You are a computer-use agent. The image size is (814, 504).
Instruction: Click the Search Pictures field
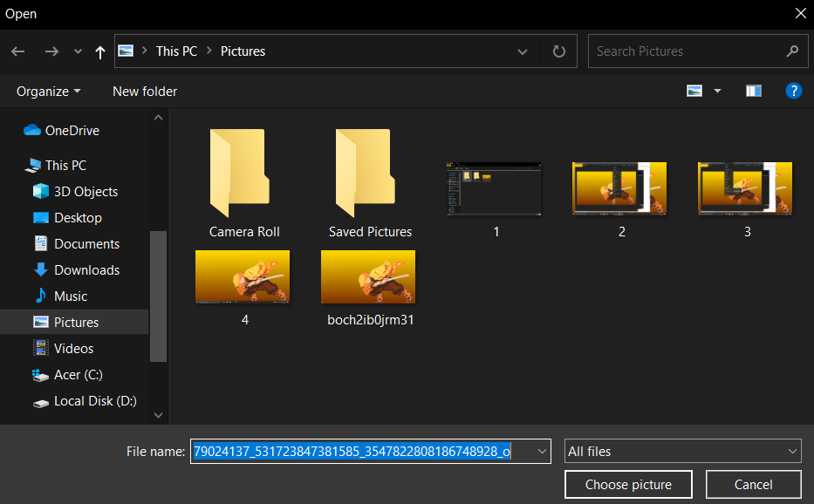point(687,51)
